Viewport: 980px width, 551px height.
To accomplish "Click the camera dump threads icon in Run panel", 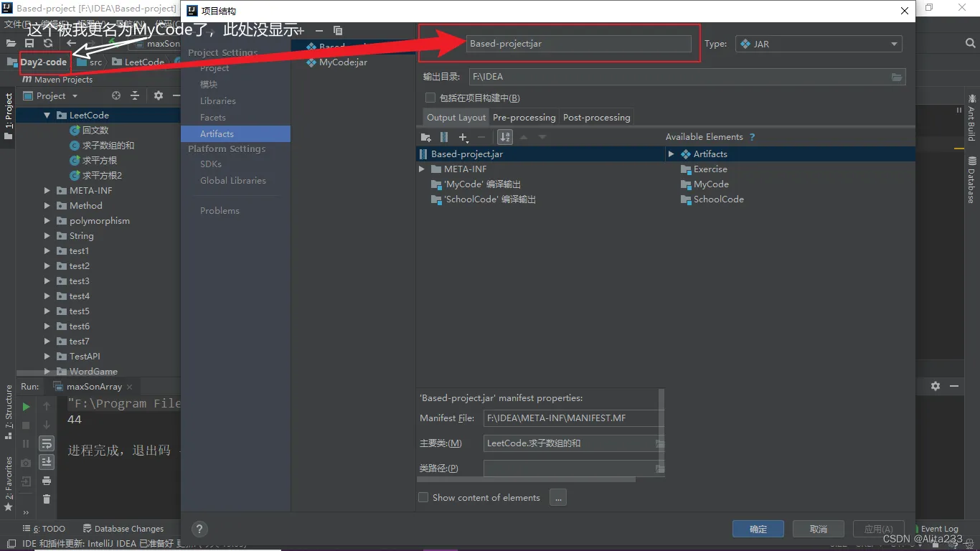I will 26,463.
